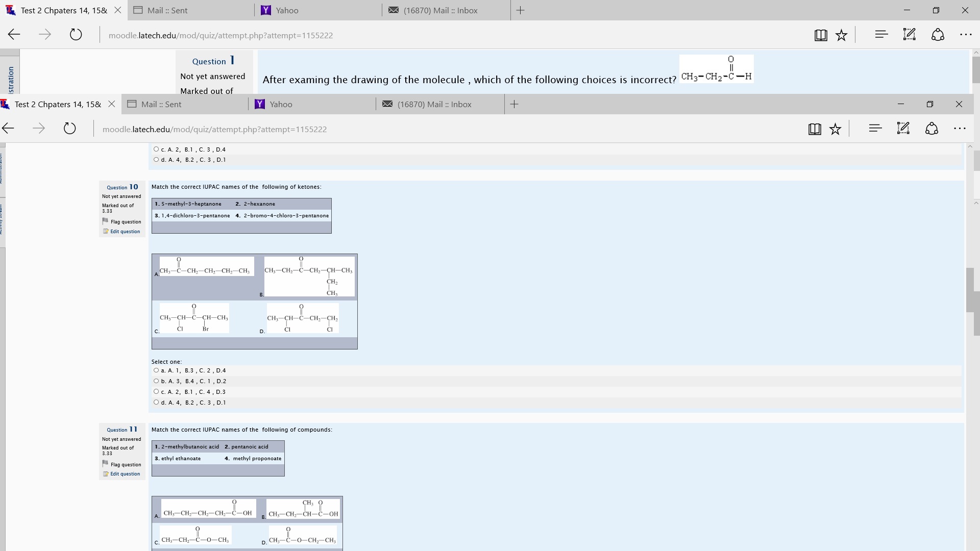Click Question 11 edit question icon
The height and width of the screenshot is (551, 980).
click(x=106, y=474)
